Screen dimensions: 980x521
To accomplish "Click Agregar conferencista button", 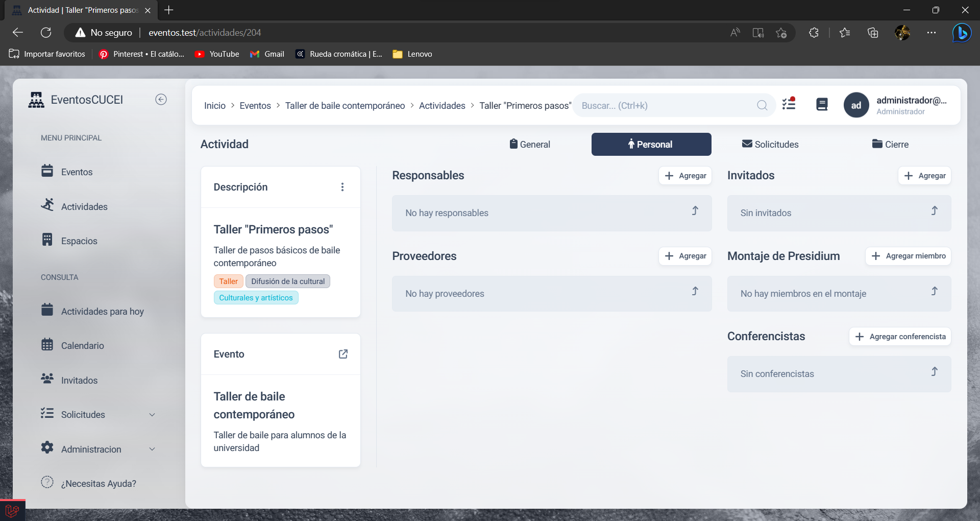I will pyautogui.click(x=900, y=337).
